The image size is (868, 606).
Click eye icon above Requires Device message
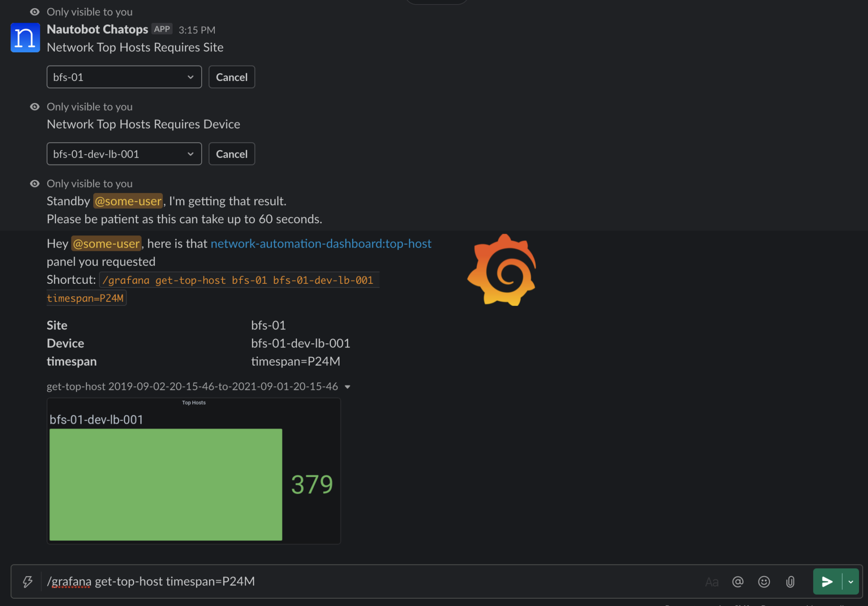click(x=35, y=107)
